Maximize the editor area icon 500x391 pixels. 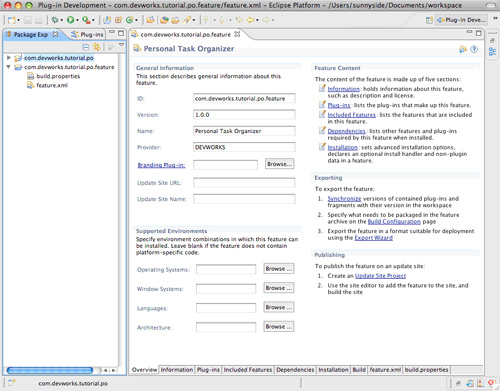coord(479,33)
